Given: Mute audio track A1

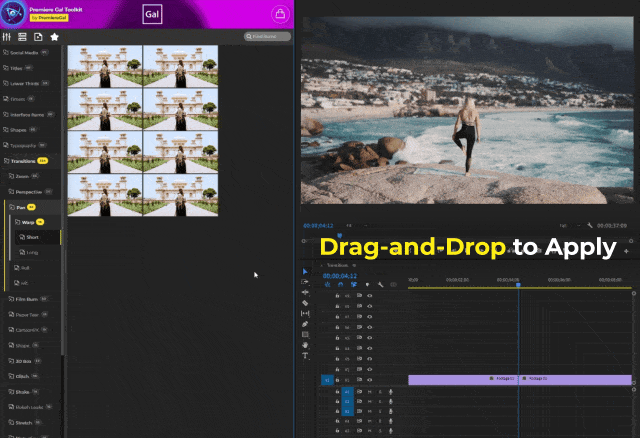Looking at the screenshot, I should click(370, 392).
